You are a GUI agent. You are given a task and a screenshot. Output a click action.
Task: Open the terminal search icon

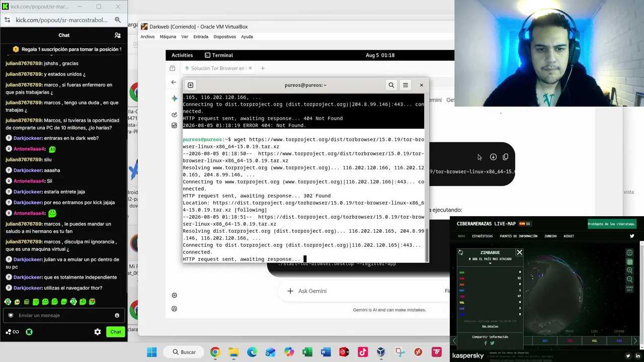(x=391, y=85)
